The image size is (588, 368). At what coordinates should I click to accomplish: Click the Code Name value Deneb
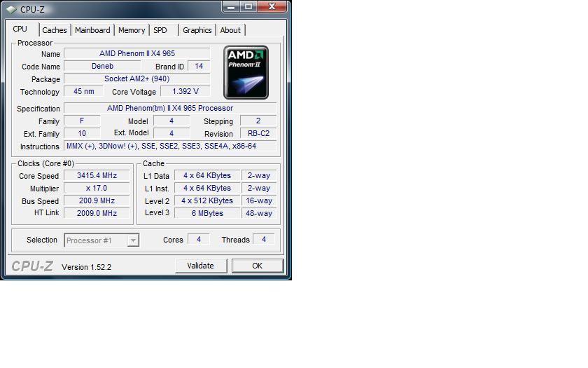pos(102,66)
